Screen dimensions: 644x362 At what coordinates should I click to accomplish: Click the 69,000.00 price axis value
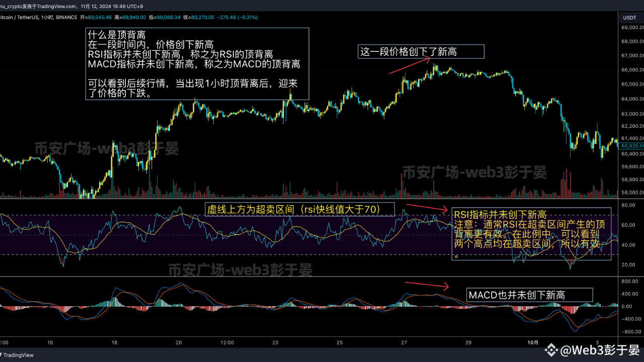pyautogui.click(x=632, y=28)
